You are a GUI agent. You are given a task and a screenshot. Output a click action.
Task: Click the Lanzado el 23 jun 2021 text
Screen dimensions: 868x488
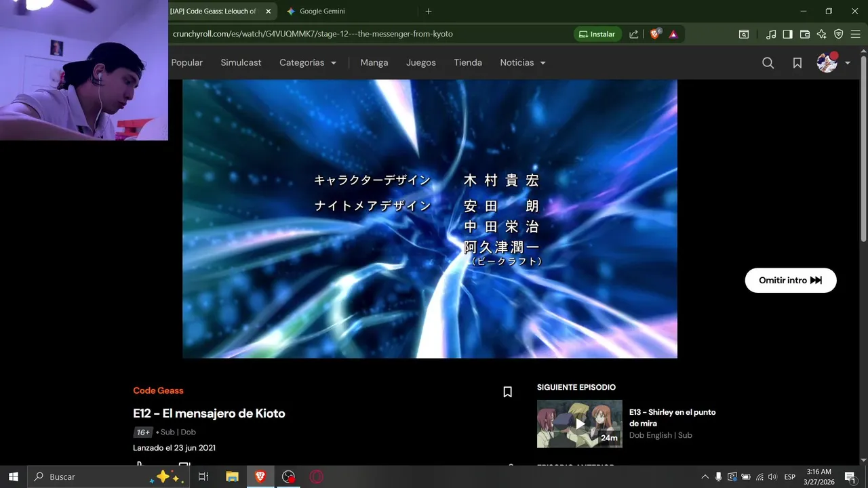174,448
